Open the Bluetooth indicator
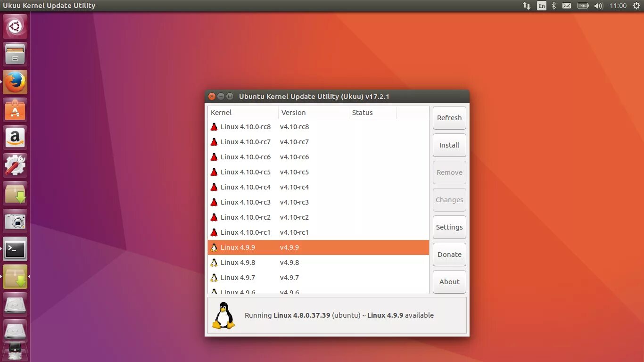Screen dimensions: 644x362 click(554, 6)
